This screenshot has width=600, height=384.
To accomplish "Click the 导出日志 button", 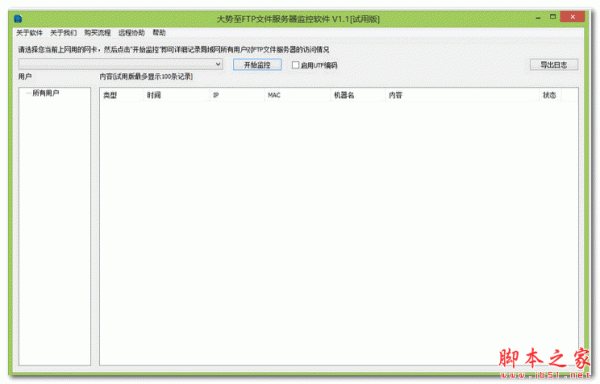I will tap(554, 65).
